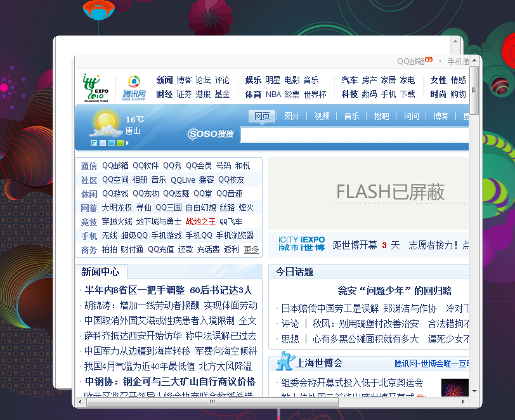Screen dimensions: 515x420
Task: Open the 论坛 navigation link
Action: (x=203, y=80)
